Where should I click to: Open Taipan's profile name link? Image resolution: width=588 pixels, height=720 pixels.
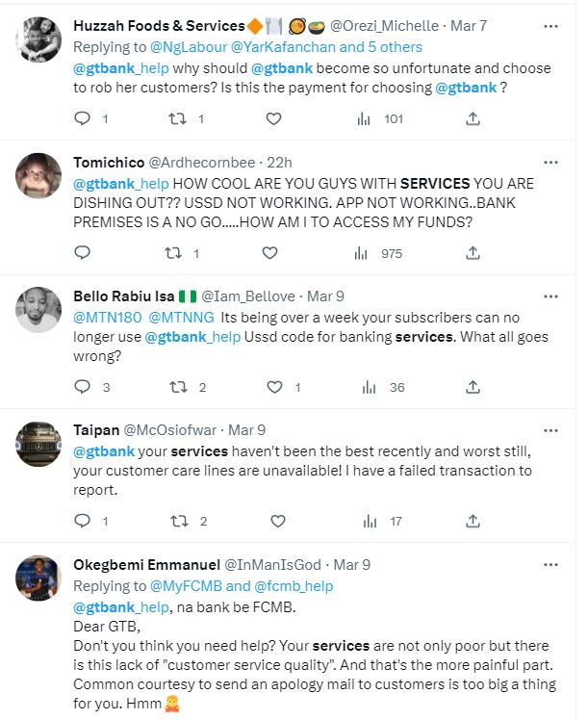[96, 430]
